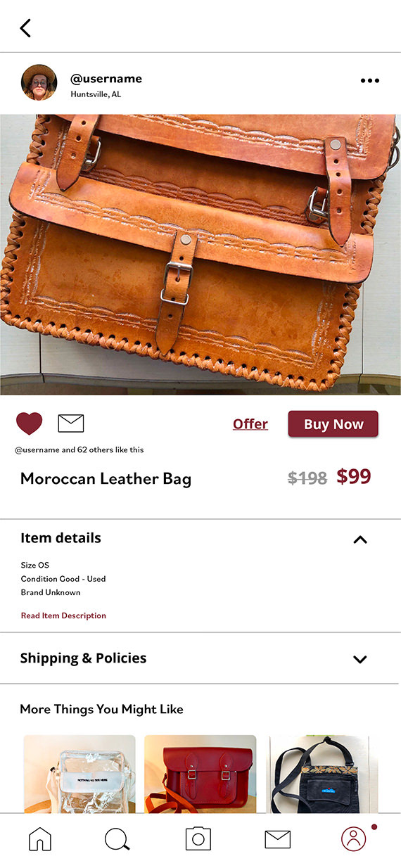Open the inbox envelope in bottom bar
This screenshot has width=401, height=868.
pos(278,839)
